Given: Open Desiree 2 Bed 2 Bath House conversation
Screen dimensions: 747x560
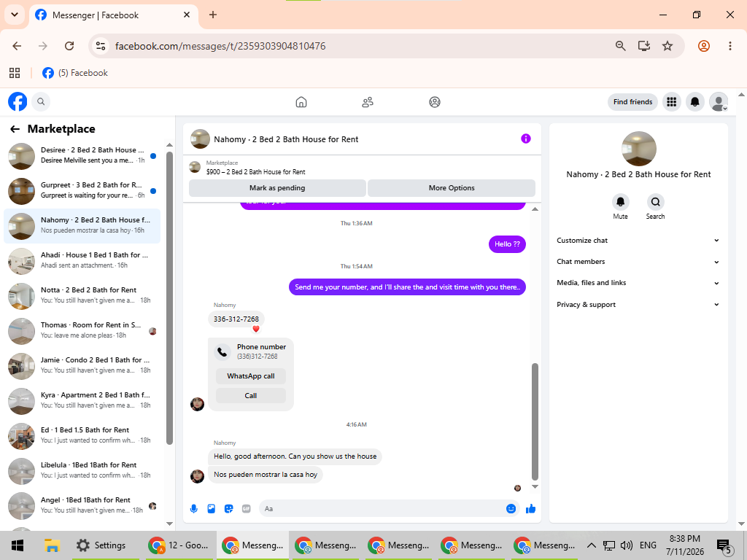Looking at the screenshot, I should [x=82, y=155].
